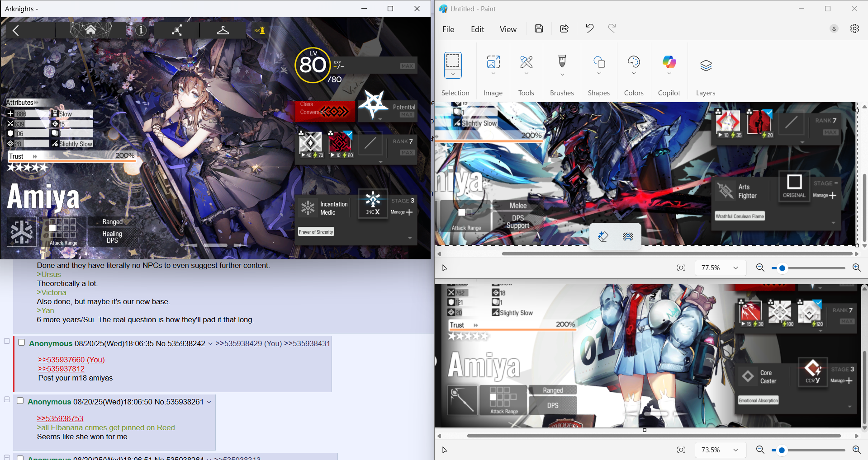Go back using the Arknights back arrow

[x=16, y=30]
